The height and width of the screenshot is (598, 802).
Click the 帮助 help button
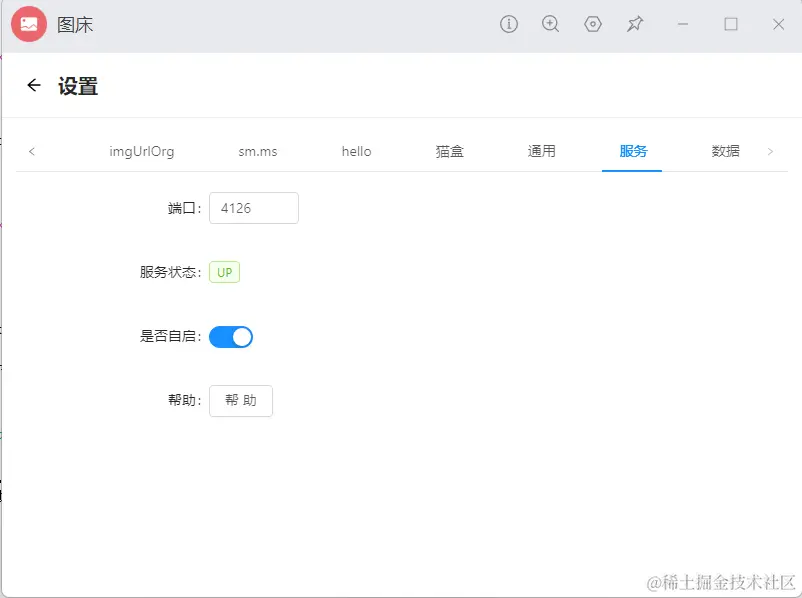click(241, 401)
